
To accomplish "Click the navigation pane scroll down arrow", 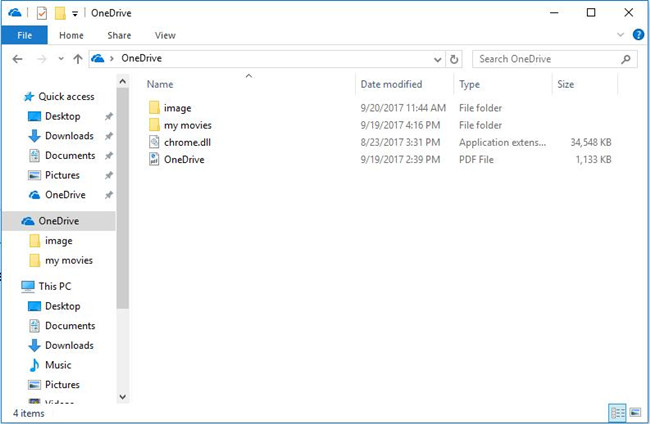I will 123,397.
